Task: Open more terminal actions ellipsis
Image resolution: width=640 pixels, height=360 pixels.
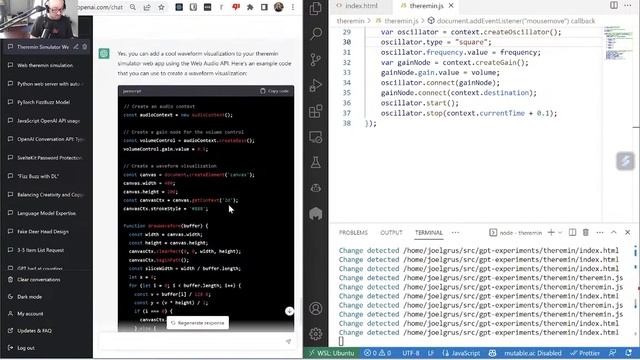Action: click(x=600, y=232)
